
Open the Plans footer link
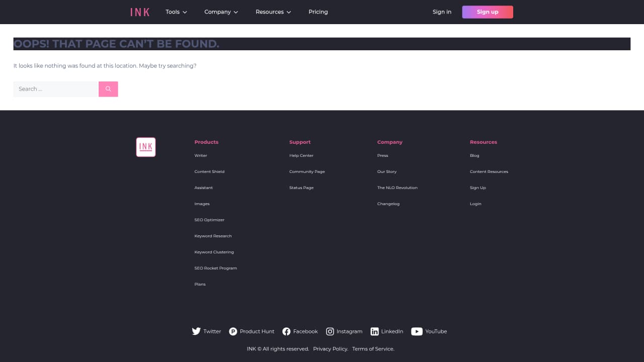[200, 284]
